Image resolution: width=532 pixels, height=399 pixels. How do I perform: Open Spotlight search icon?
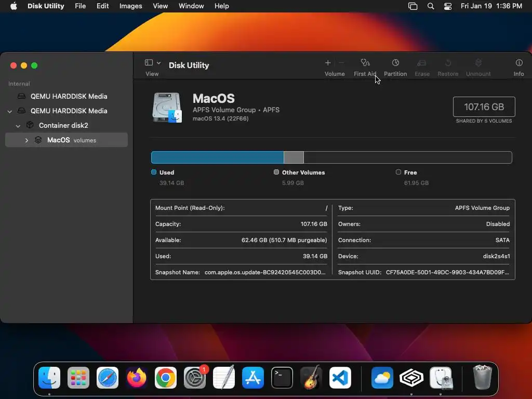(431, 6)
